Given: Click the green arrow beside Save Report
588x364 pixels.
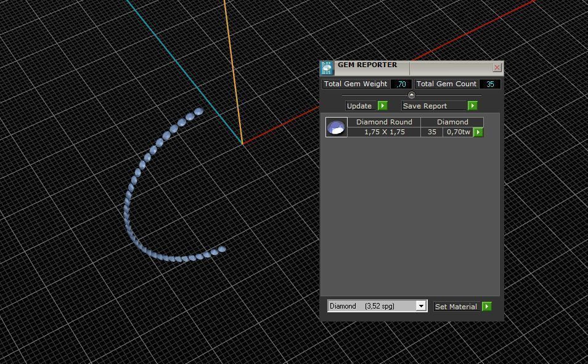Looking at the screenshot, I should click(x=473, y=106).
